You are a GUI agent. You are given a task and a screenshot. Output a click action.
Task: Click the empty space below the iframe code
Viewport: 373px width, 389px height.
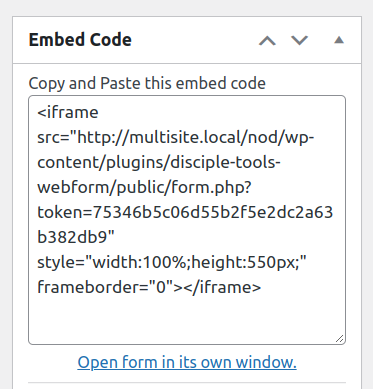[x=187, y=318]
